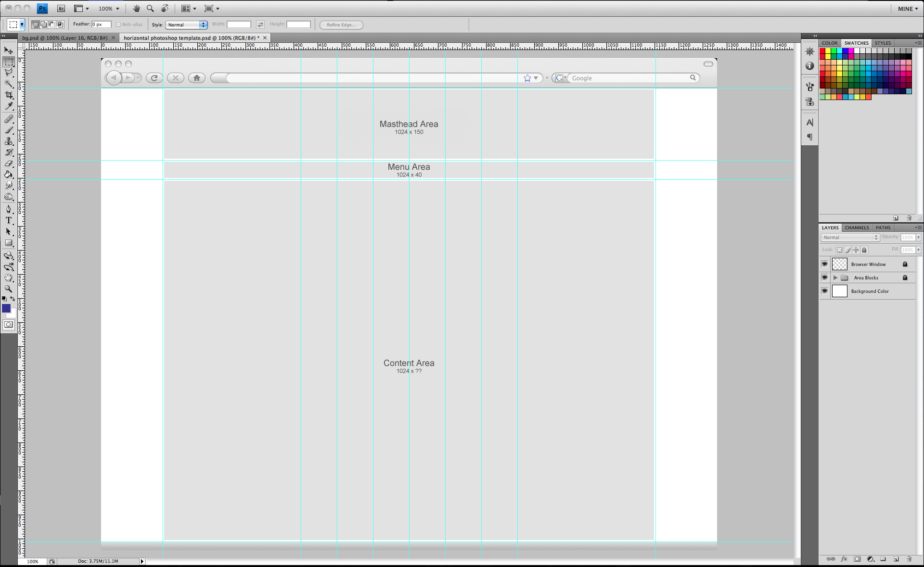Open the Info panel icon
Viewport: 924px width, 567px height.
point(810,66)
